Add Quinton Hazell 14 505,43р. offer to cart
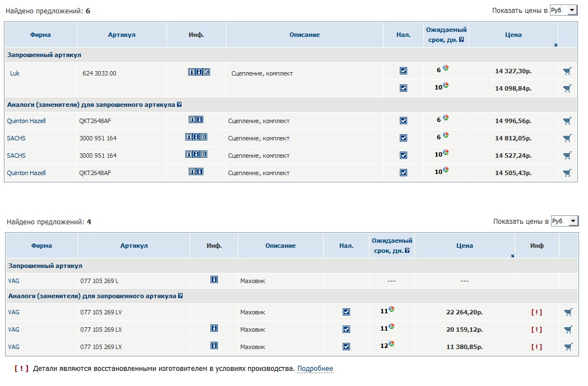The height and width of the screenshot is (386, 588). pos(567,173)
